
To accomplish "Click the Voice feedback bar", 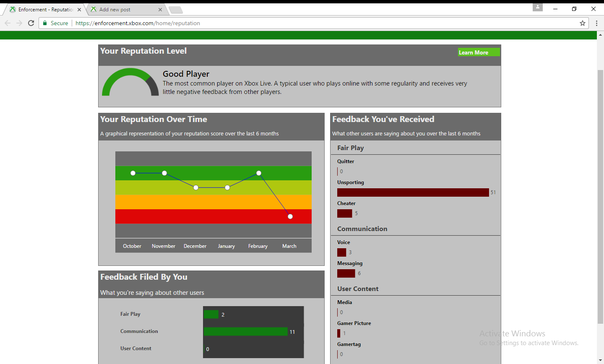I will [342, 252].
